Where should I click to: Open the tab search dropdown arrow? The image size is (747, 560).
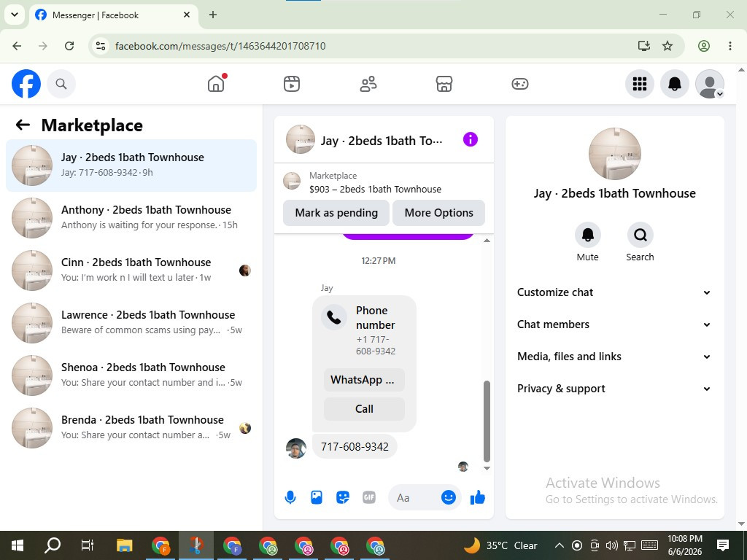click(x=15, y=15)
